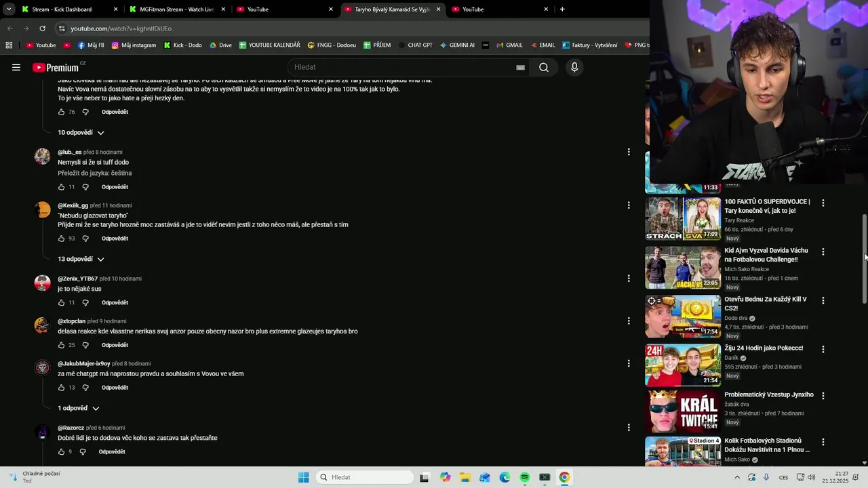Open volume control in system tray

click(x=812, y=477)
